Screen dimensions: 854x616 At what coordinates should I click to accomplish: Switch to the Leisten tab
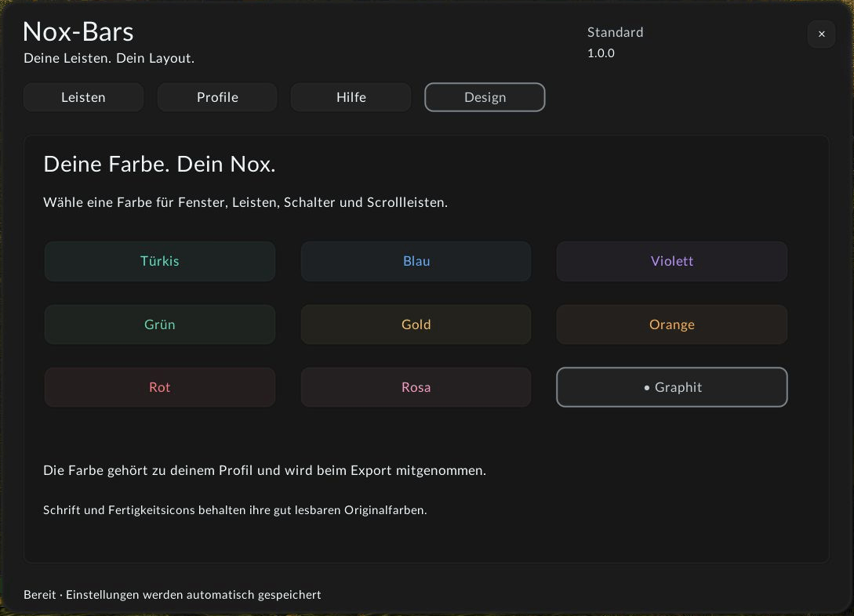click(x=83, y=97)
